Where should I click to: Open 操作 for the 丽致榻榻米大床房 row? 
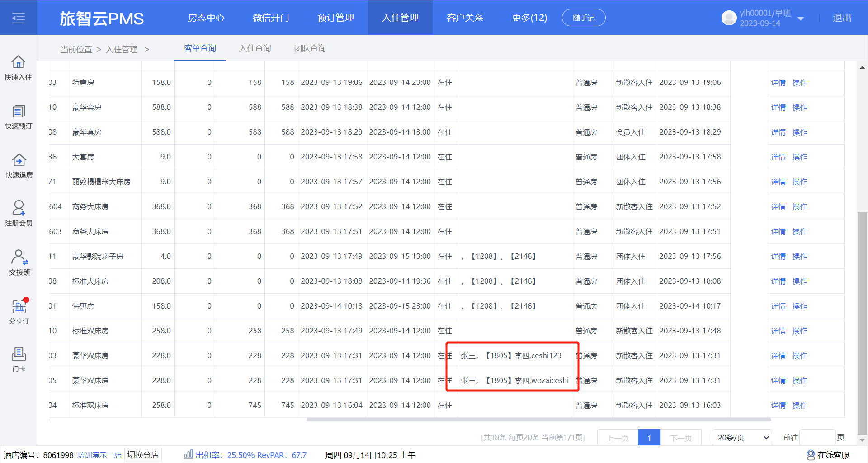click(799, 182)
